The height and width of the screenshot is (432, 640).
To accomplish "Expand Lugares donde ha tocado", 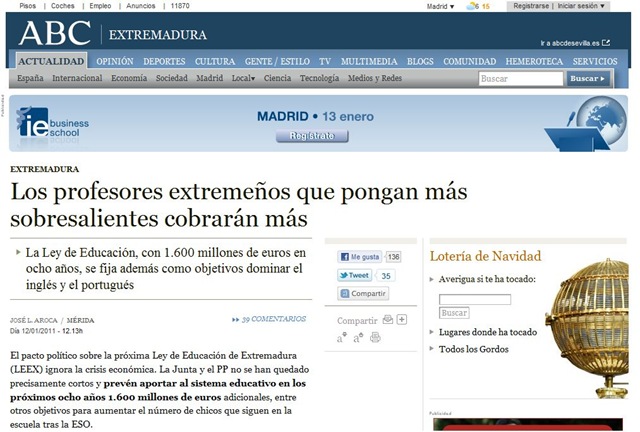I will click(x=488, y=332).
